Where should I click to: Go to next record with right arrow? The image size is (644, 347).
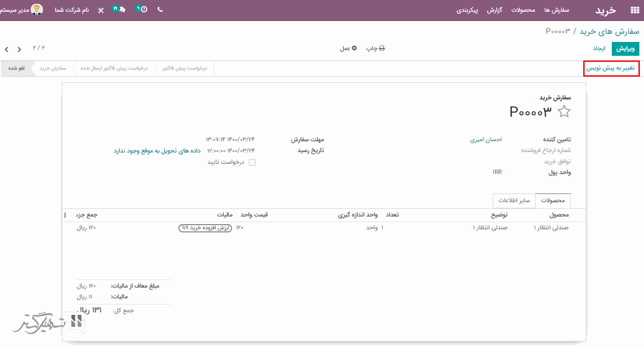[x=19, y=50]
